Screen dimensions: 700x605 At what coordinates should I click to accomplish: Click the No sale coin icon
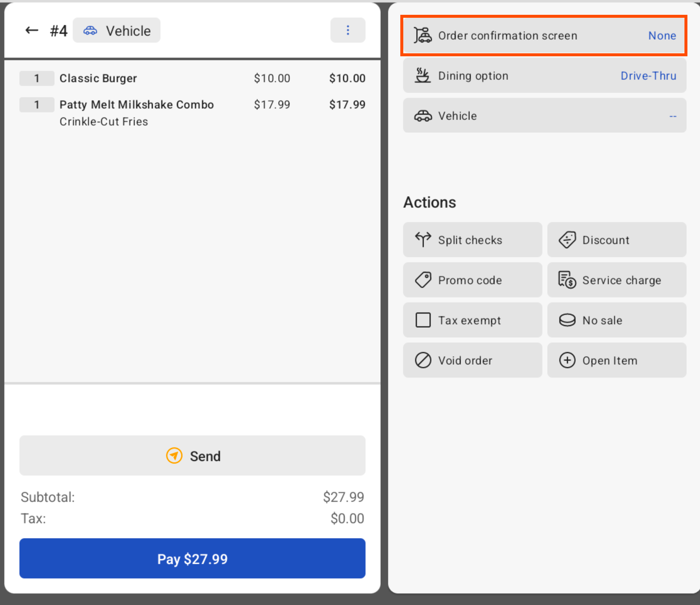[x=567, y=320]
